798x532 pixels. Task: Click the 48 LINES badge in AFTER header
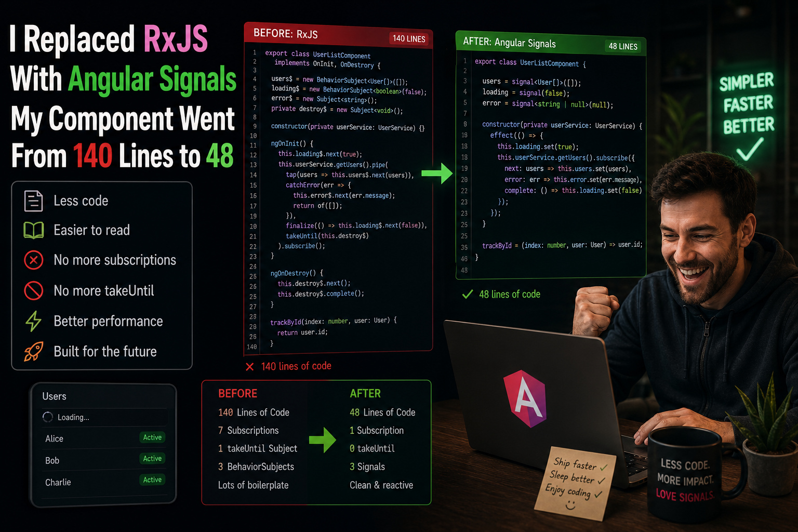(x=623, y=46)
